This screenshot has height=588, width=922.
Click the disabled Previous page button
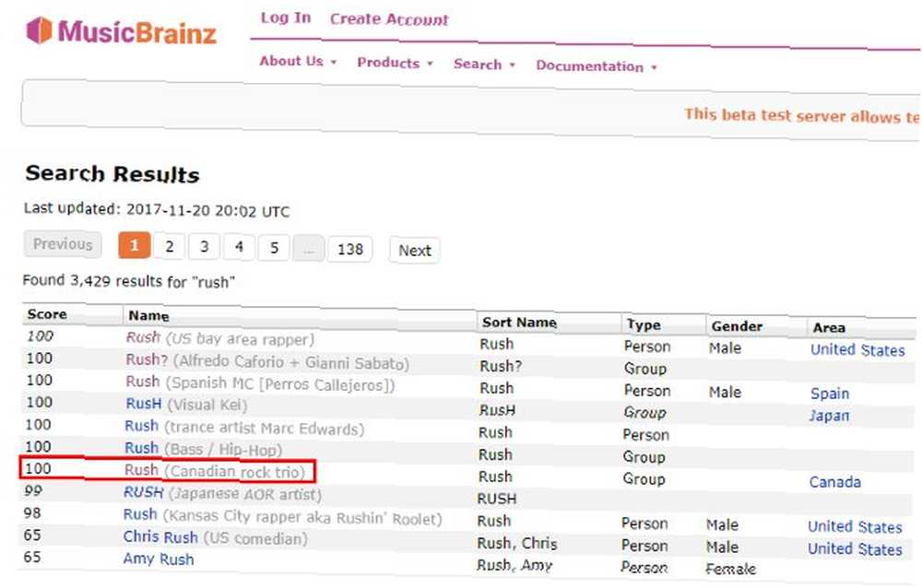pos(63,244)
